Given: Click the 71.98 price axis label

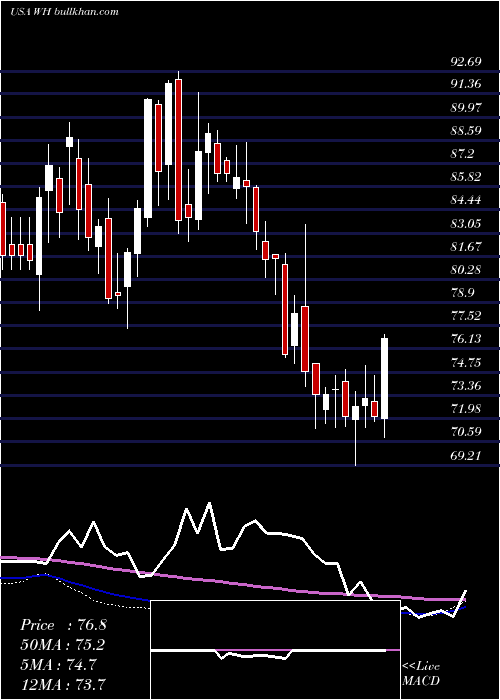Looking at the screenshot, I should [x=466, y=409].
